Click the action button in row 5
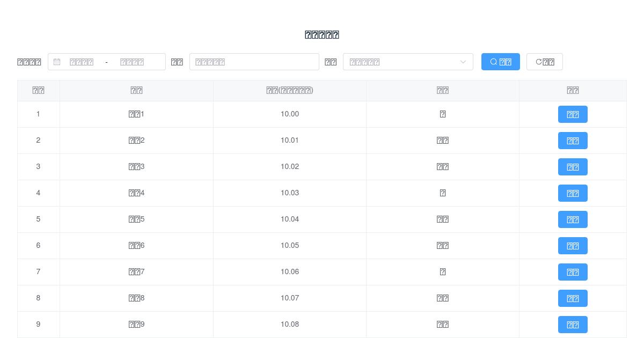The width and height of the screenshot is (644, 338). click(573, 219)
